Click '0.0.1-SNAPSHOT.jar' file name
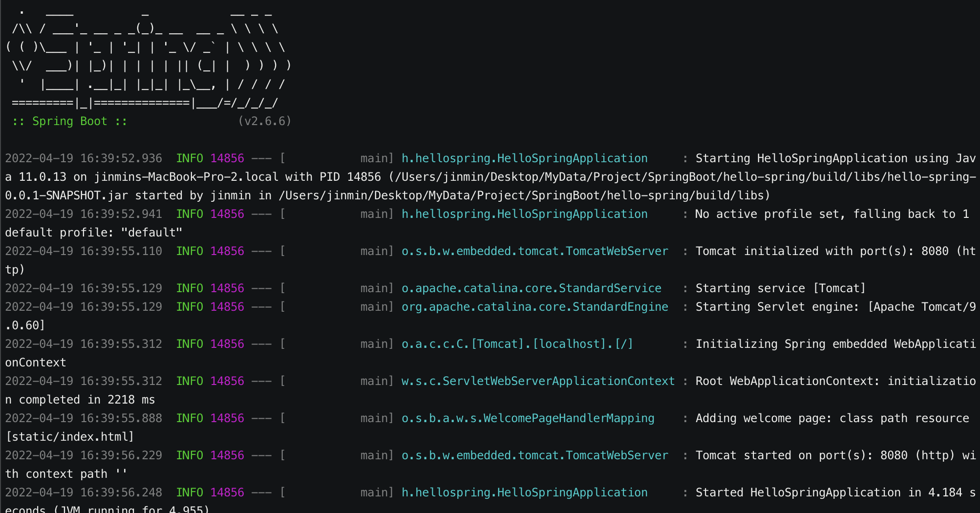The width and height of the screenshot is (980, 513). tap(66, 195)
